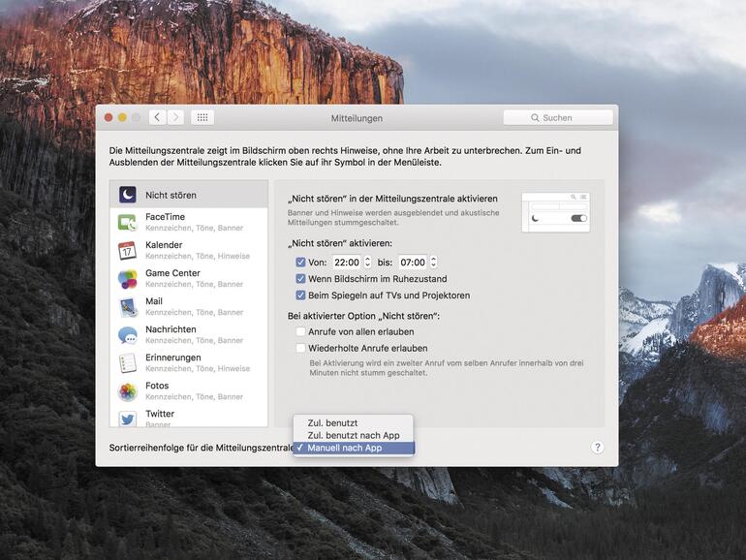
Task: Select the Fotos flower icon
Action: click(x=128, y=391)
